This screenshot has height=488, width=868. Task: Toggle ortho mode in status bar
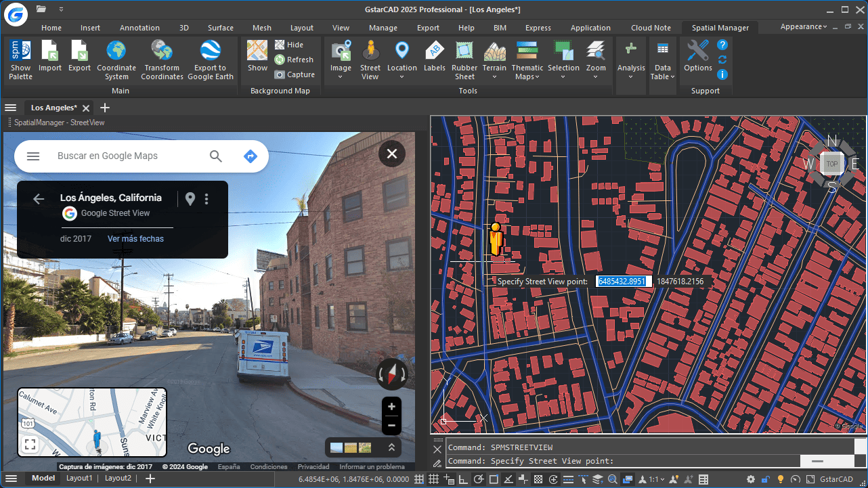(x=463, y=479)
